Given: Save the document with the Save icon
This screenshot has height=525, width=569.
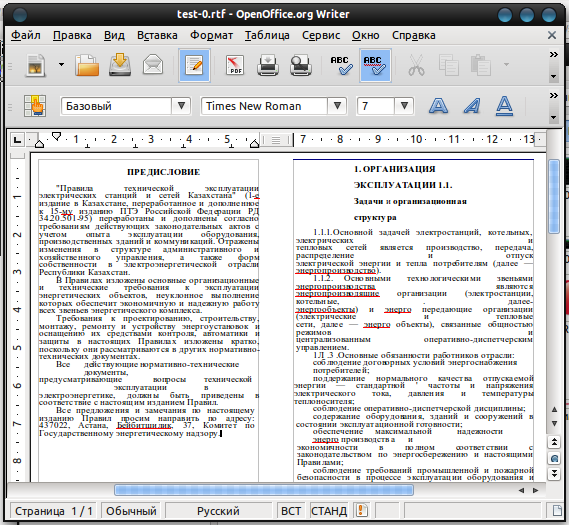Looking at the screenshot, I should [x=120, y=65].
